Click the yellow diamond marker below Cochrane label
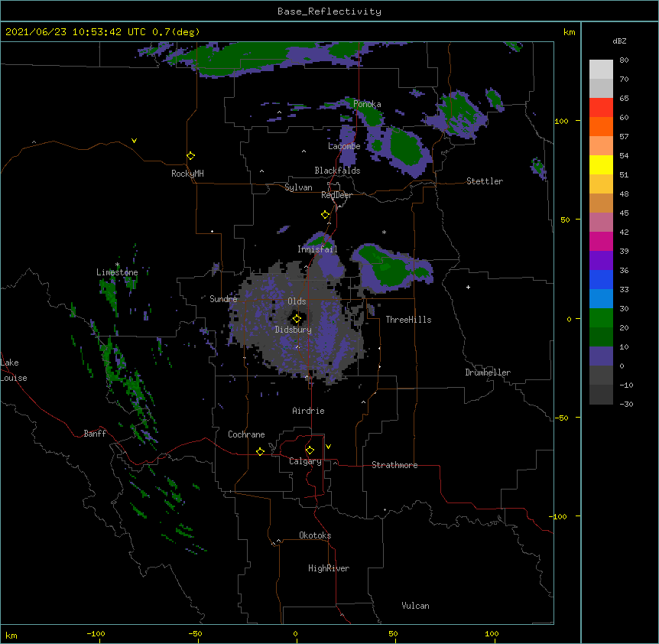This screenshot has height=644, width=659. 260,451
